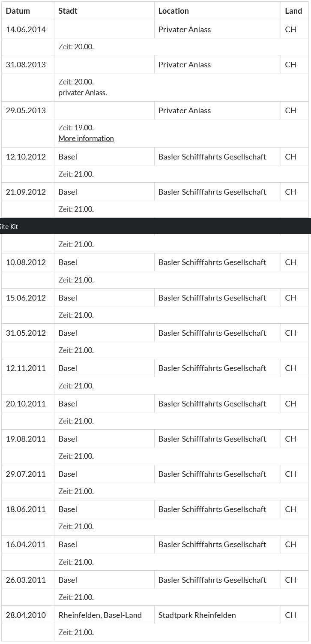
Task: Select the 28.04.2010 date cell
Action: pyautogui.click(x=26, y=615)
